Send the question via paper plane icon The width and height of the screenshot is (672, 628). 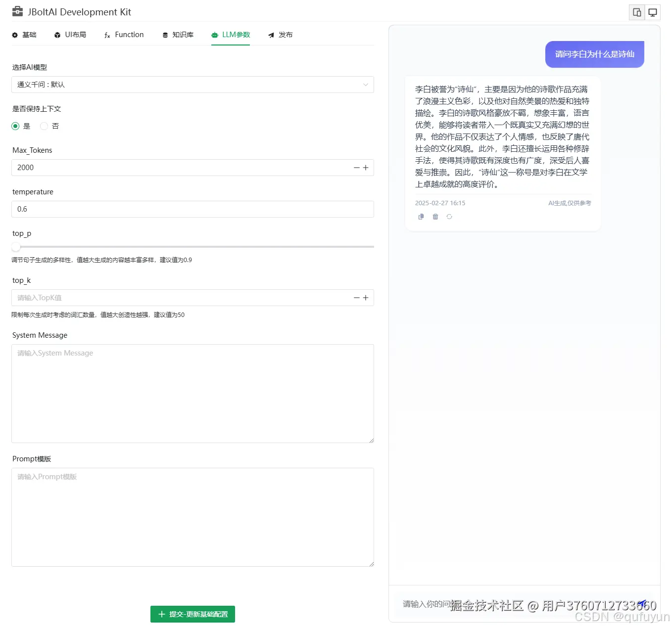coord(642,603)
